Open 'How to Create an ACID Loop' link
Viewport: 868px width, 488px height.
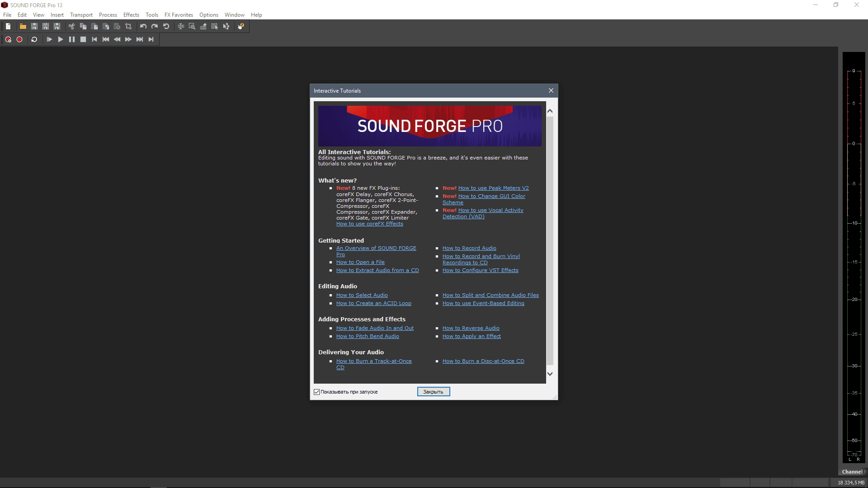pos(374,303)
